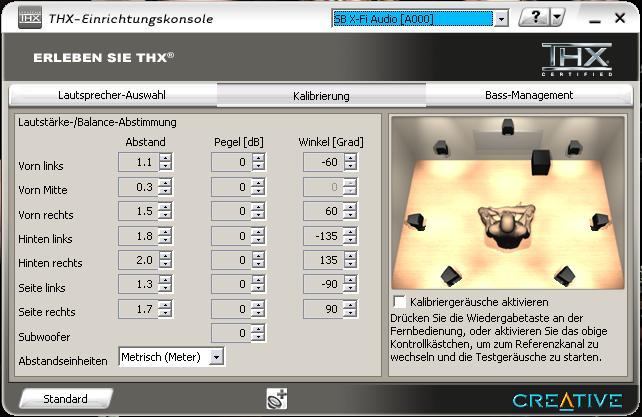Increase Hinten rechts Abstand with up arrow
Screen dimensions: 642x417
click(x=165, y=255)
